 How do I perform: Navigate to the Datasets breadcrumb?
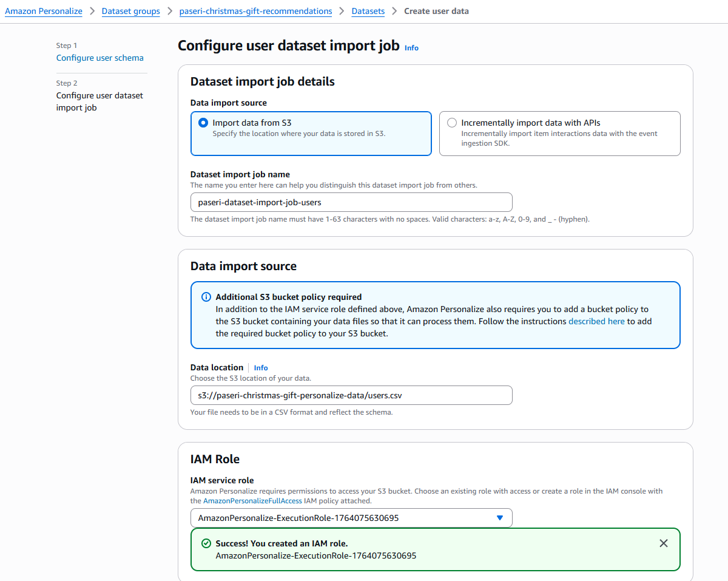[x=368, y=11]
